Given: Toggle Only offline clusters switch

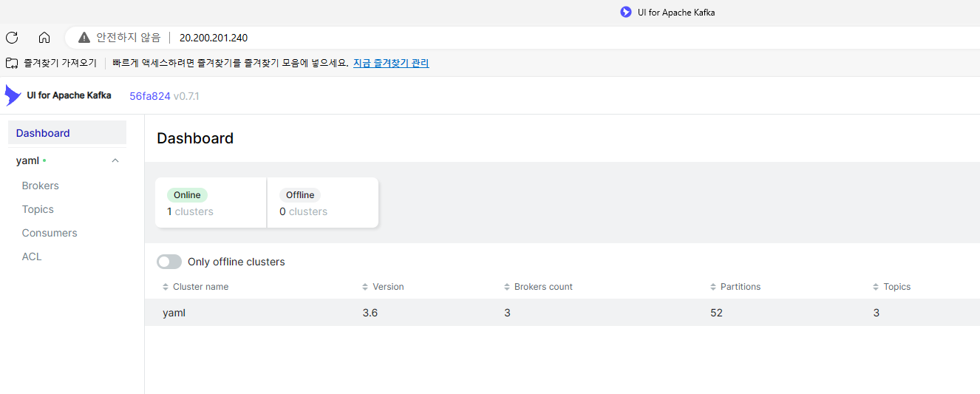Looking at the screenshot, I should pos(169,262).
